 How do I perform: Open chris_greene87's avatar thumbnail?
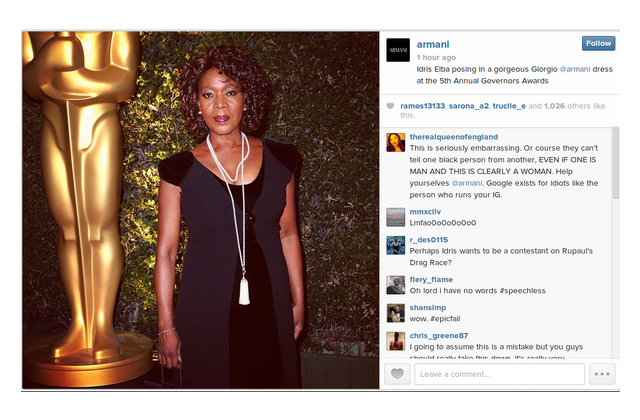(396, 341)
